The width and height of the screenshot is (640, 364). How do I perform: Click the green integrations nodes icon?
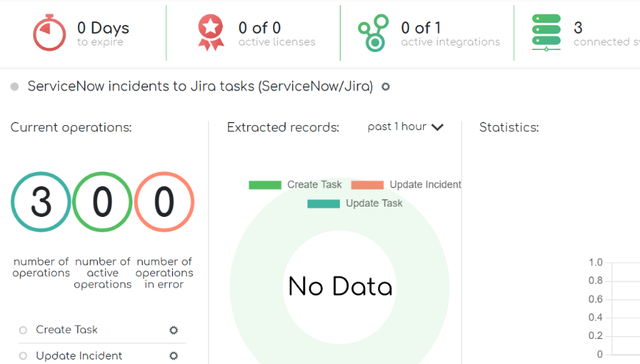(374, 33)
